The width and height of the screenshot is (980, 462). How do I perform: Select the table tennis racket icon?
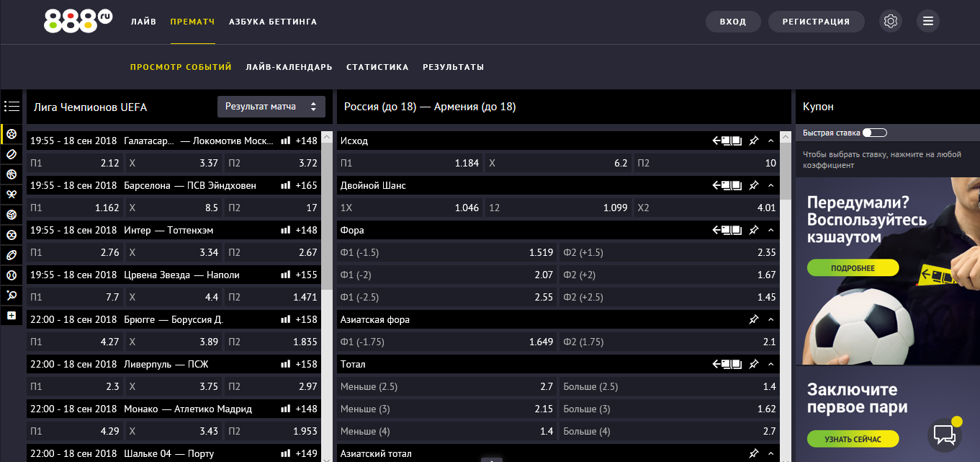click(12, 296)
